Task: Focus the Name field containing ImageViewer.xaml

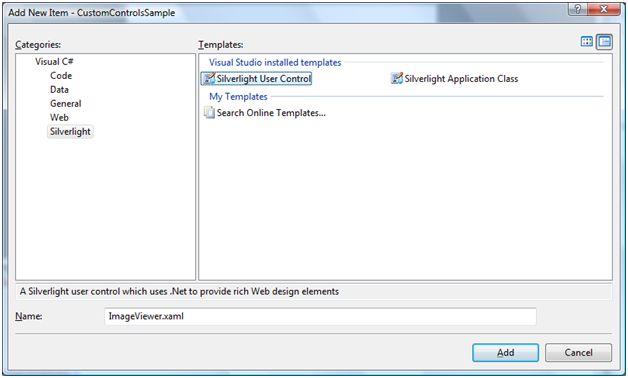Action: pyautogui.click(x=320, y=316)
